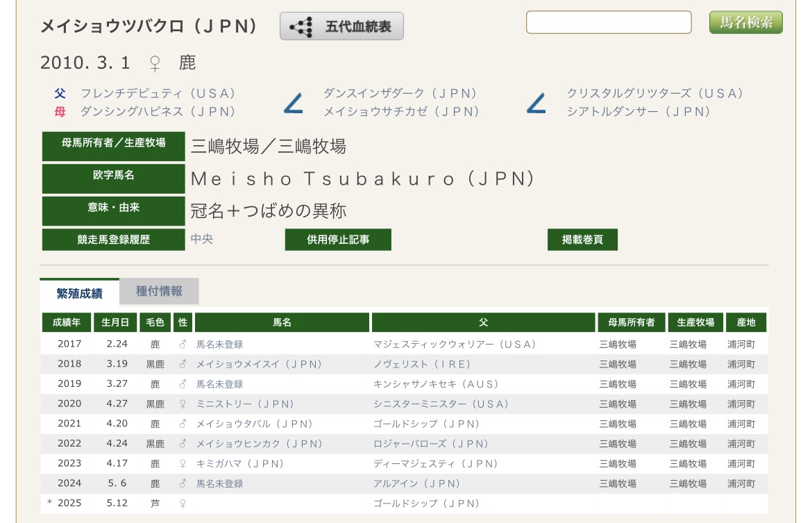The height and width of the screenshot is (523, 812).
Task: Click the 黒鹿 color cell in 2020 row
Action: coord(155,404)
